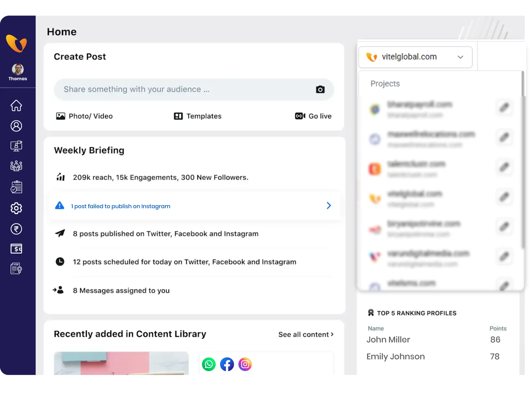This screenshot has width=532, height=393.
Task: Click the Share something with your audience field
Action: (162, 89)
